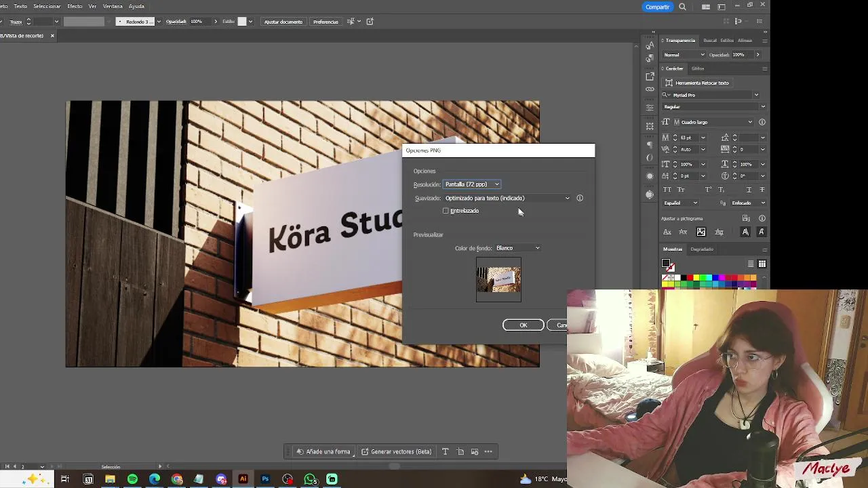Screen dimensions: 868x488
Task: Open the Color de fondo dropdown
Action: (517, 248)
